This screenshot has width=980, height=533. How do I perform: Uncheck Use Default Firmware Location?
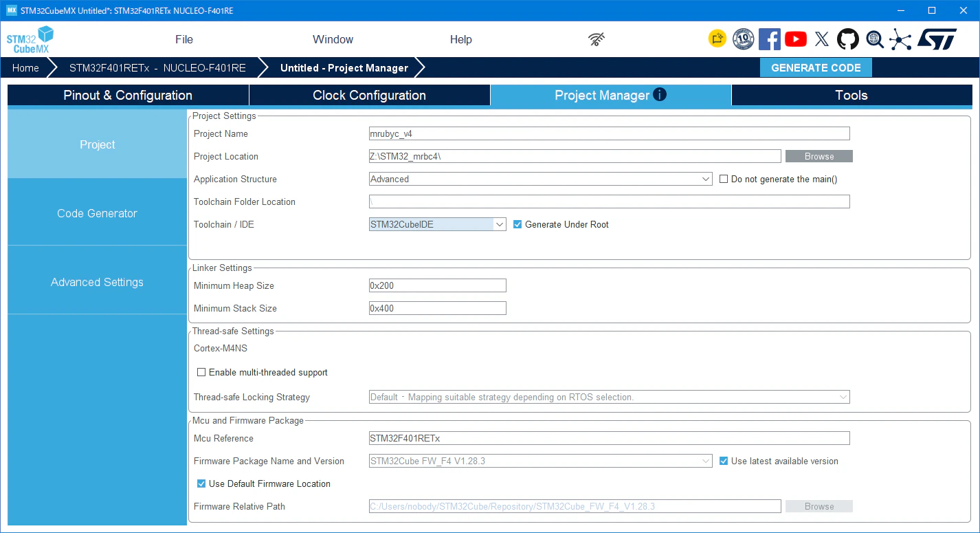coord(201,483)
